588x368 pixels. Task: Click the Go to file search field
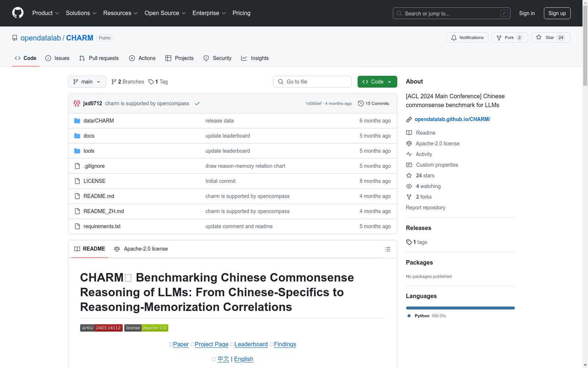[x=312, y=82]
